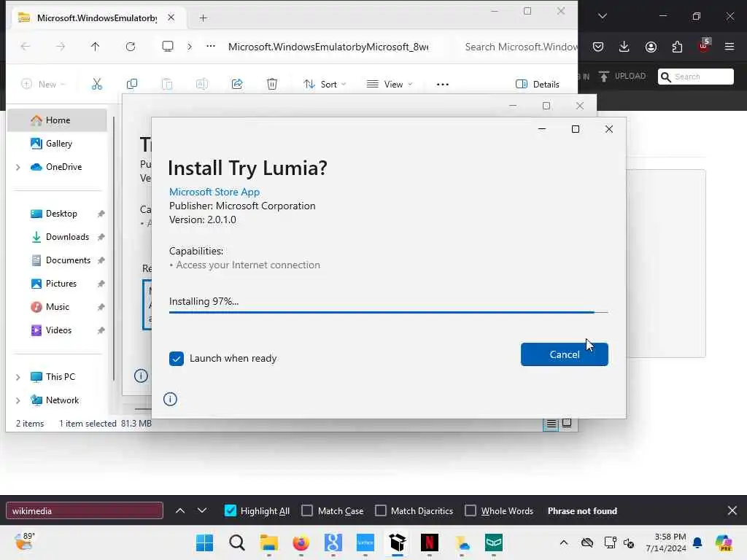The image size is (747, 560).
Task: Enable Match Case in find bar
Action: click(x=307, y=510)
